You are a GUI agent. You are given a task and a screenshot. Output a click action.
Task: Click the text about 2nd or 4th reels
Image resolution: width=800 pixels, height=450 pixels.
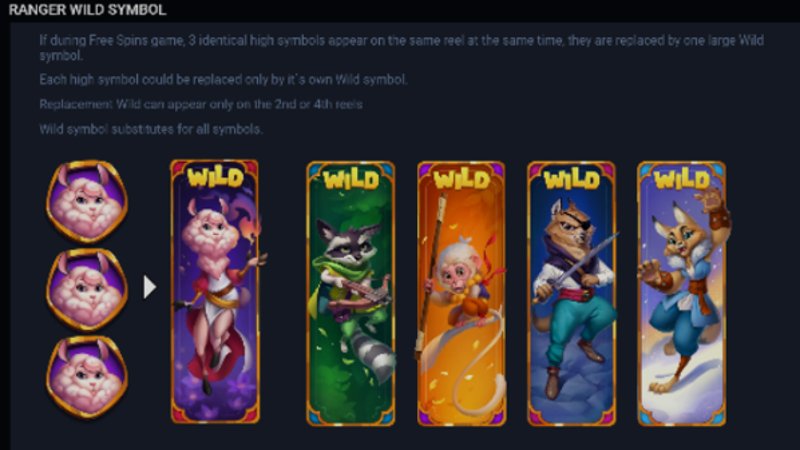tap(201, 105)
